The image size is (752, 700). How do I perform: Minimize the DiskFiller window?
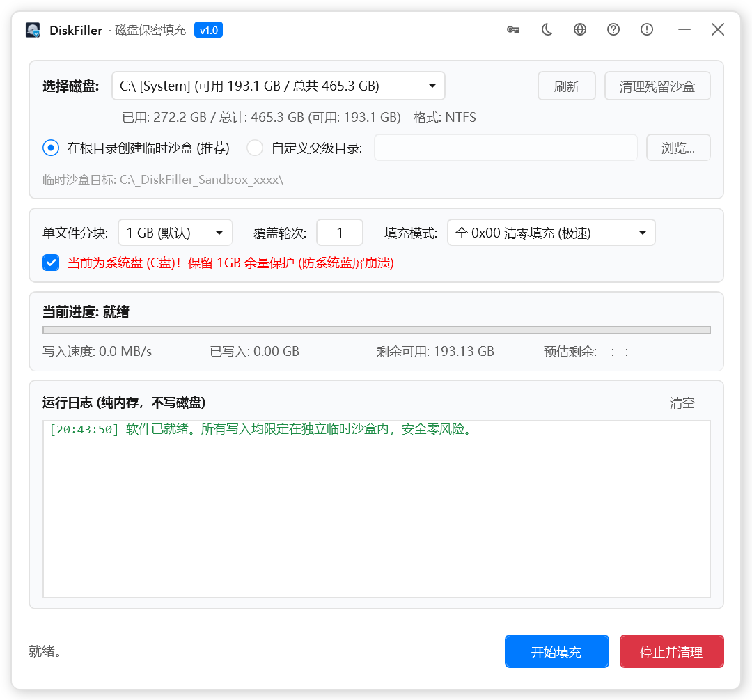coord(684,30)
